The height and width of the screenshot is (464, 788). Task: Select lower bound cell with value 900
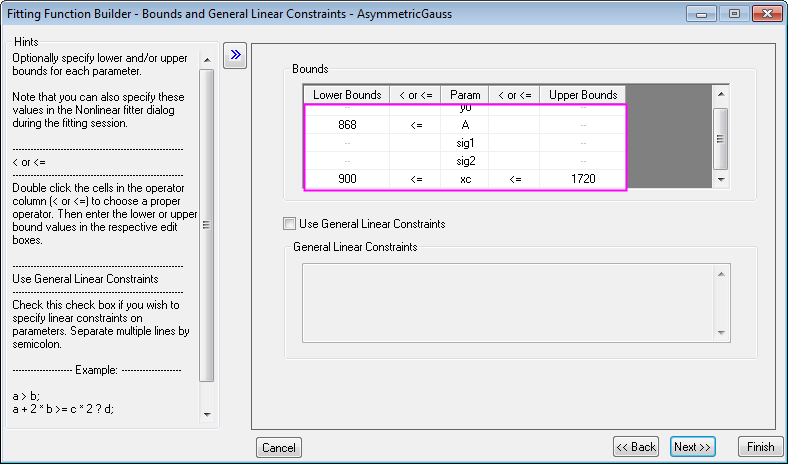click(x=347, y=177)
